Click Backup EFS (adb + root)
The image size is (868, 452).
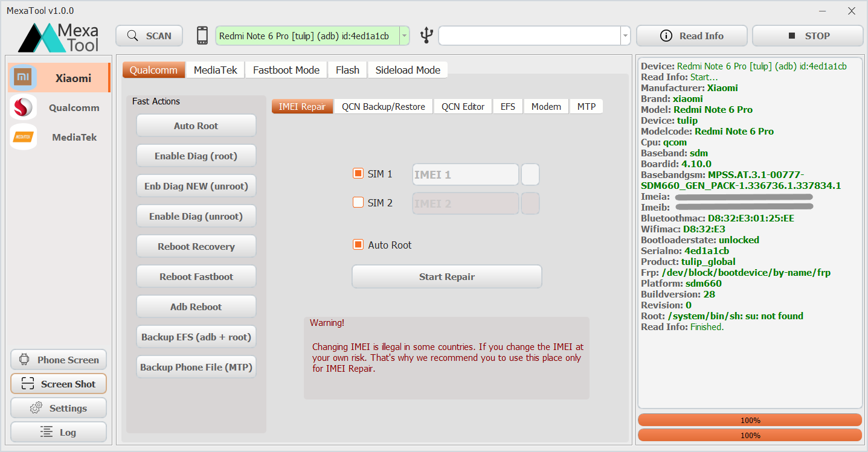coord(196,337)
